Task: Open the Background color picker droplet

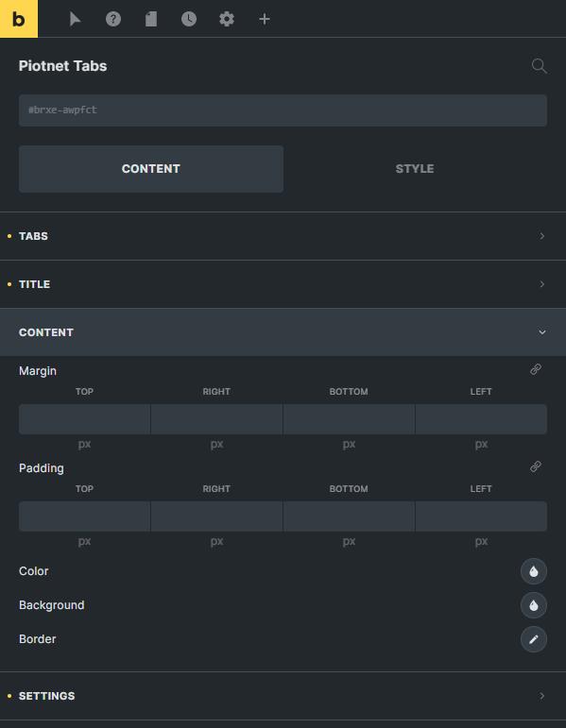Action: pos(534,605)
